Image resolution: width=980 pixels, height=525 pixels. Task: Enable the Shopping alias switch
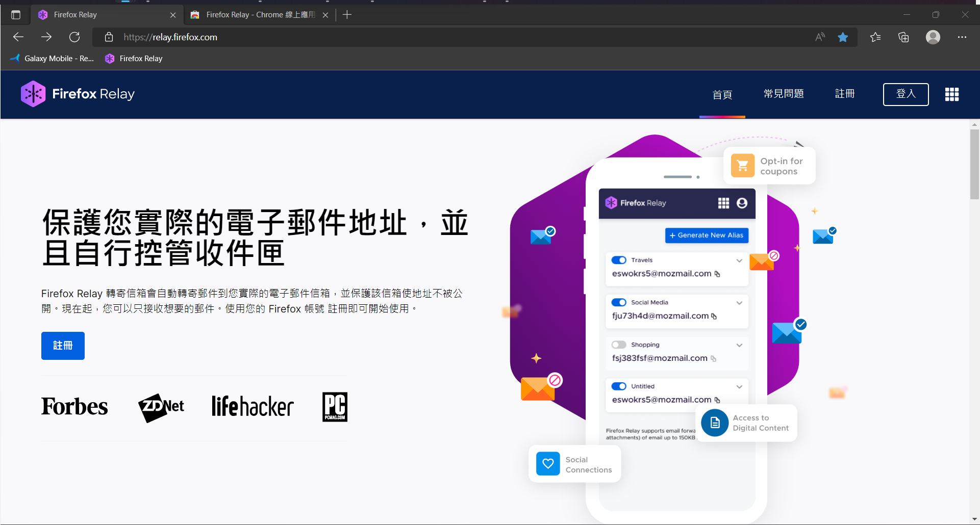click(x=619, y=345)
